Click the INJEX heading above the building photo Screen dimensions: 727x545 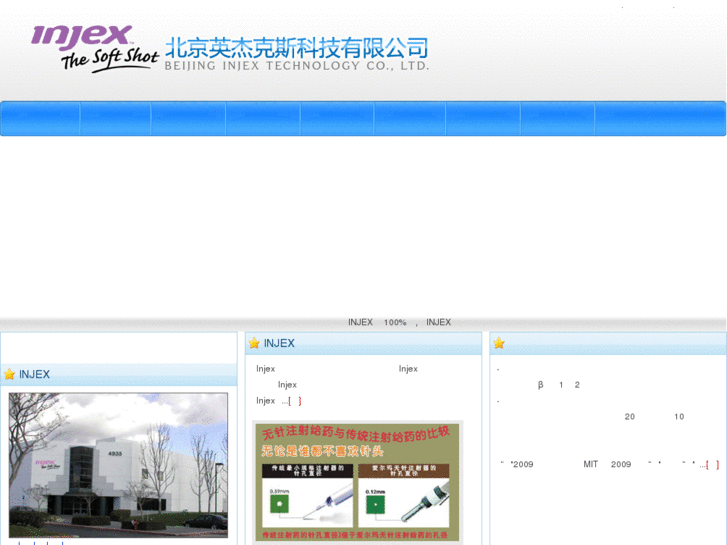(34, 374)
